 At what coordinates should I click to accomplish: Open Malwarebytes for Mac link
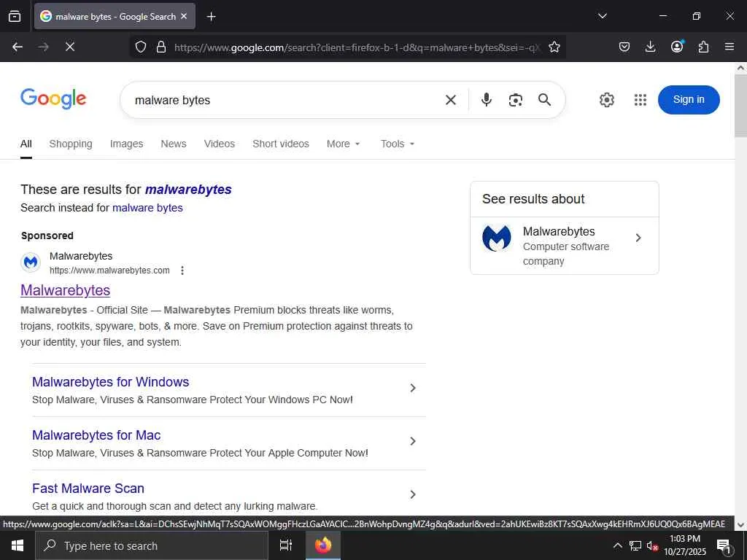point(96,435)
